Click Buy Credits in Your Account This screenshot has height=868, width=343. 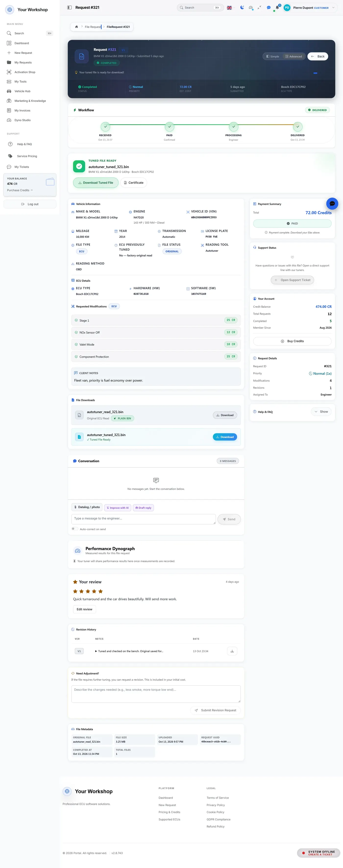[292, 341]
